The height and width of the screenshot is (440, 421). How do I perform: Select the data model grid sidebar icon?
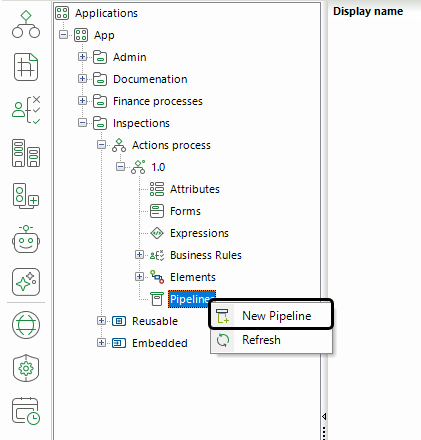pyautogui.click(x=26, y=67)
